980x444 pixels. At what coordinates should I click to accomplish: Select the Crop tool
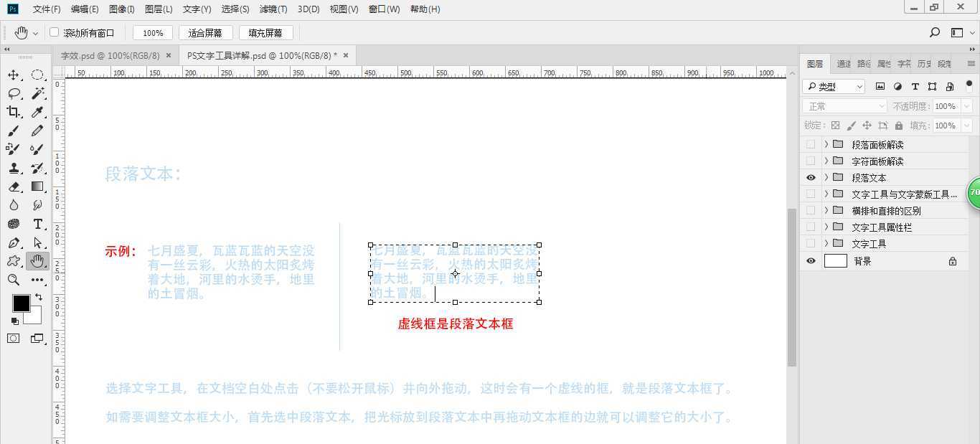point(14,112)
